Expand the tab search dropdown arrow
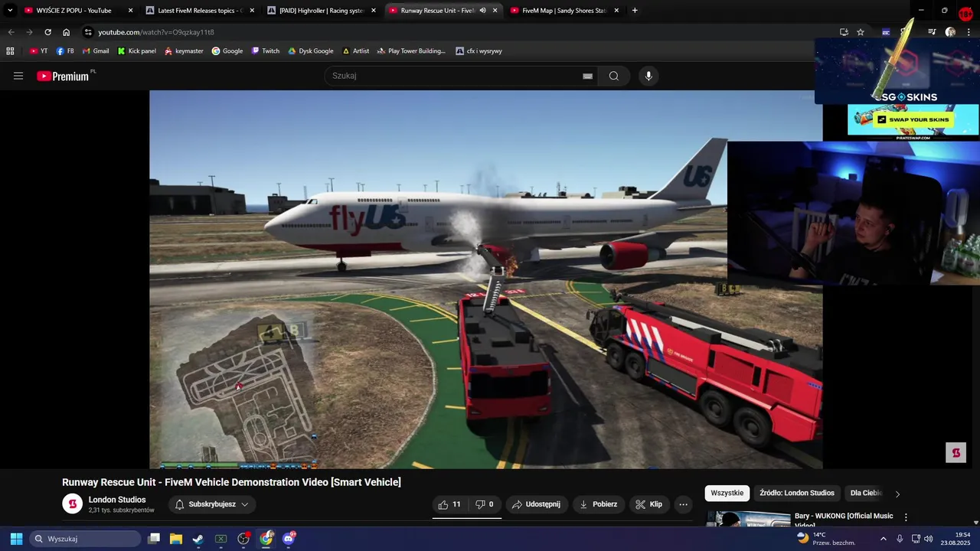 10,11
